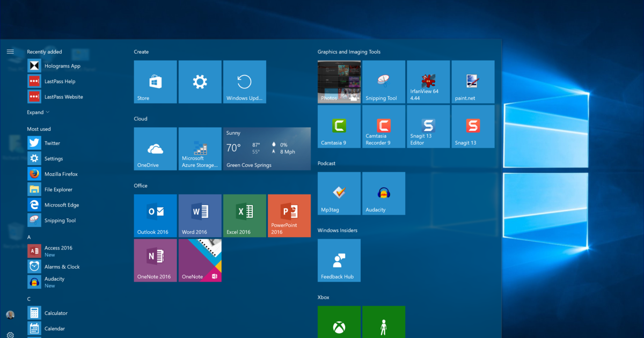This screenshot has width=644, height=338.
Task: Launch IrfanView 64 tile
Action: point(428,82)
